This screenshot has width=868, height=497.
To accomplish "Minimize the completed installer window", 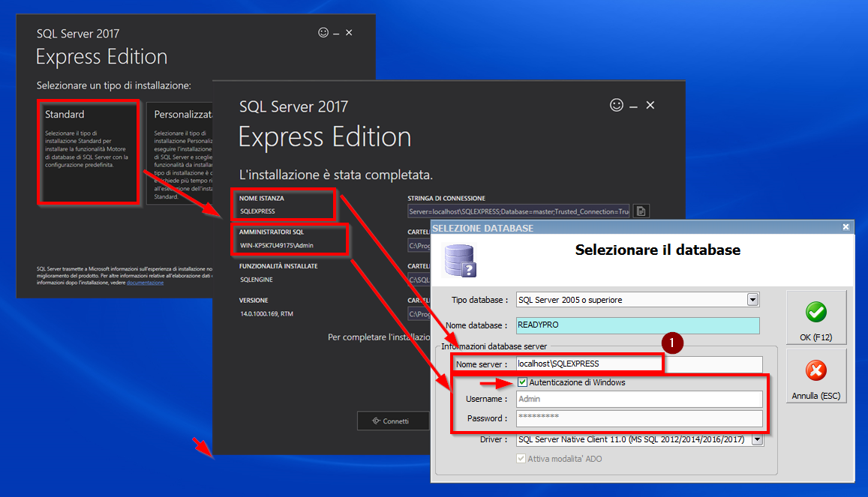I will click(633, 106).
